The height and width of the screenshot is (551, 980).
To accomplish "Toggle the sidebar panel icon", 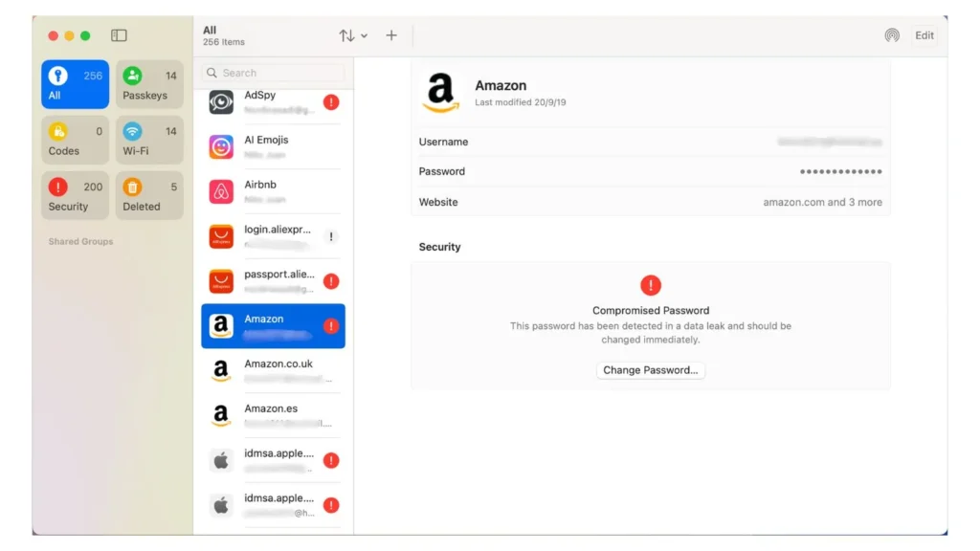I will click(x=119, y=35).
